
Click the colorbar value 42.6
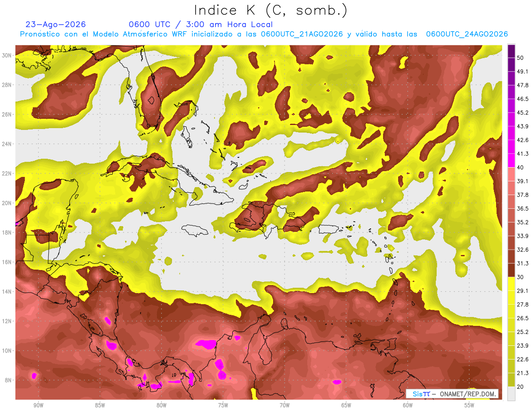(x=523, y=140)
